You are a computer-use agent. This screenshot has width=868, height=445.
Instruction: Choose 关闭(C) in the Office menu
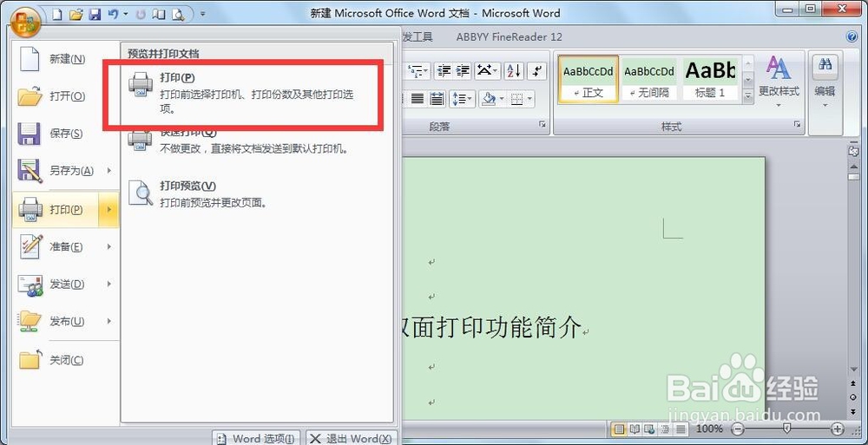click(x=65, y=360)
